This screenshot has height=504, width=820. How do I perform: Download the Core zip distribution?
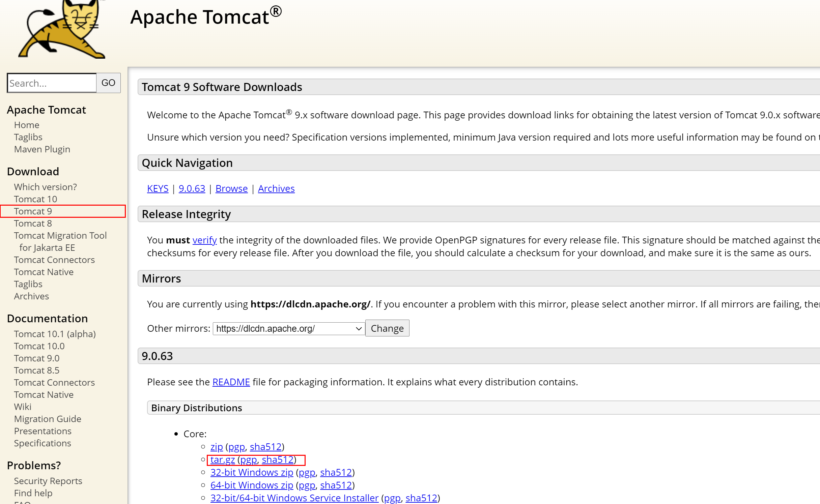(x=217, y=447)
